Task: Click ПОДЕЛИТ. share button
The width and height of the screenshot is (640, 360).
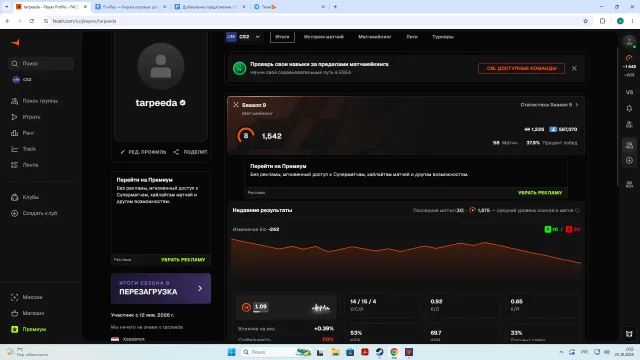Action: tap(191, 152)
